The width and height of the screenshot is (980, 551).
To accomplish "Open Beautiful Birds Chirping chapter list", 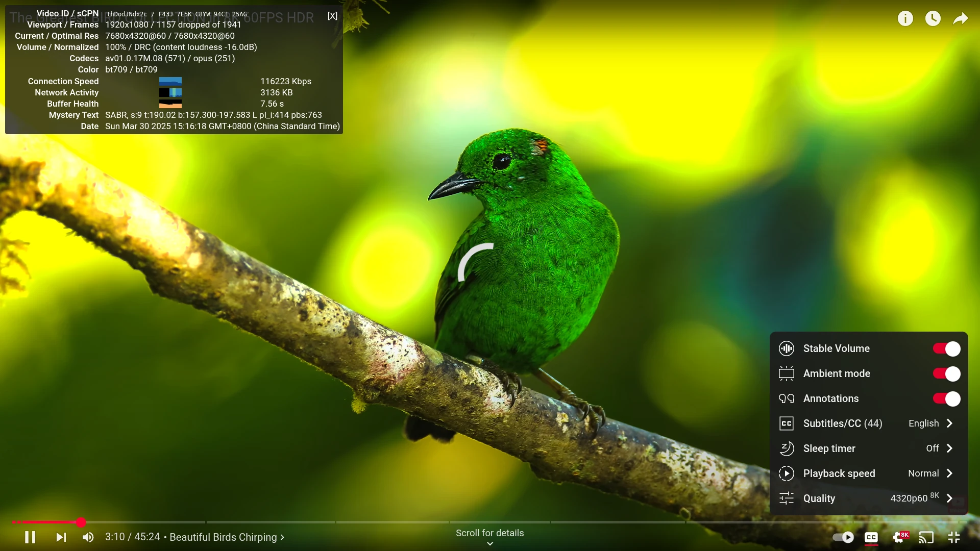I will pyautogui.click(x=227, y=537).
